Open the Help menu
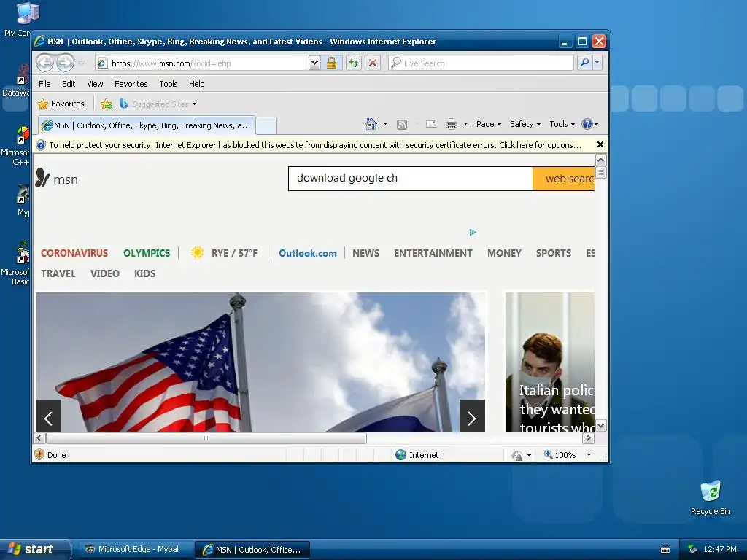This screenshot has width=747, height=560. (x=196, y=84)
